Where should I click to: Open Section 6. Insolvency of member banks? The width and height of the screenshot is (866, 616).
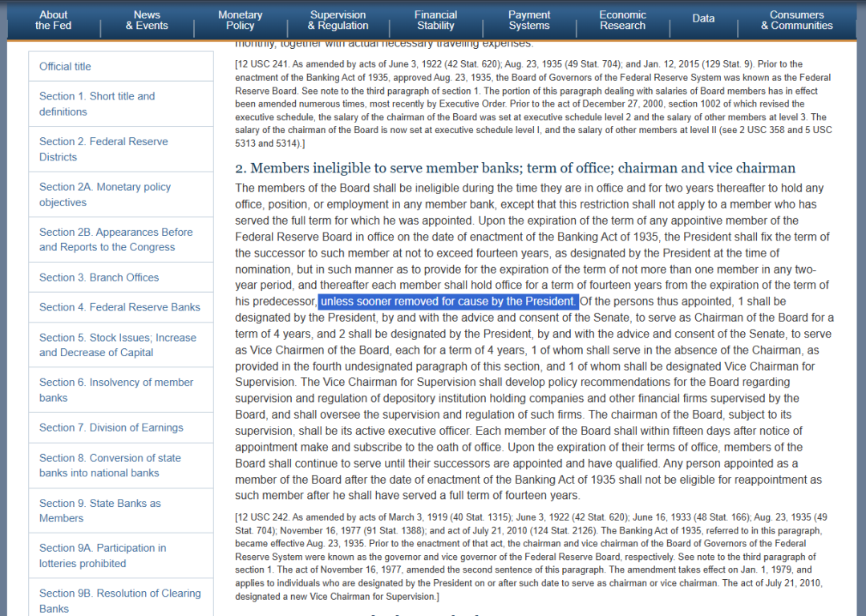[116, 390]
